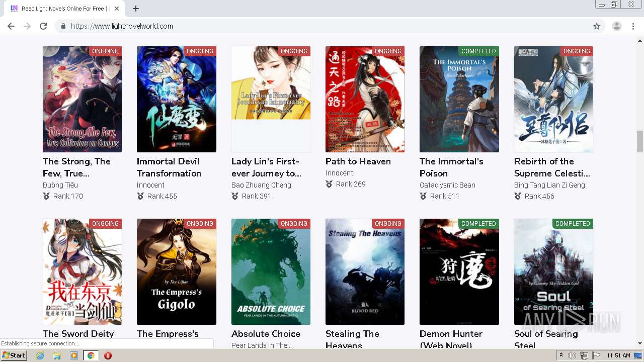Screen dimensions: 644x362
Task: Open Immortal Devil Transformation cover image
Action: pyautogui.click(x=177, y=99)
